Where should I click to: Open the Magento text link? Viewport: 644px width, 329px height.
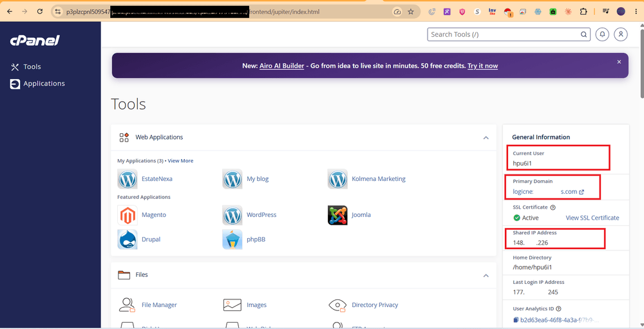(154, 215)
